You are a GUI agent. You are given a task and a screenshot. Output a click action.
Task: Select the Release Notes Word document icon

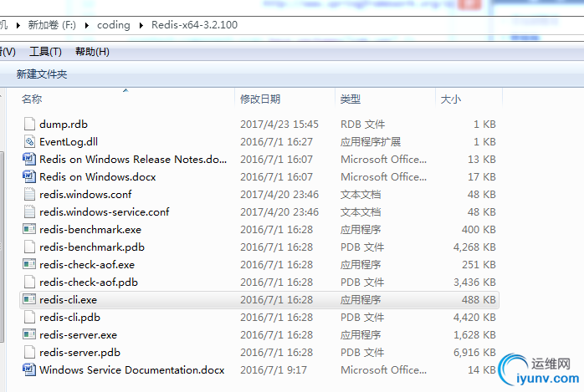(x=29, y=159)
